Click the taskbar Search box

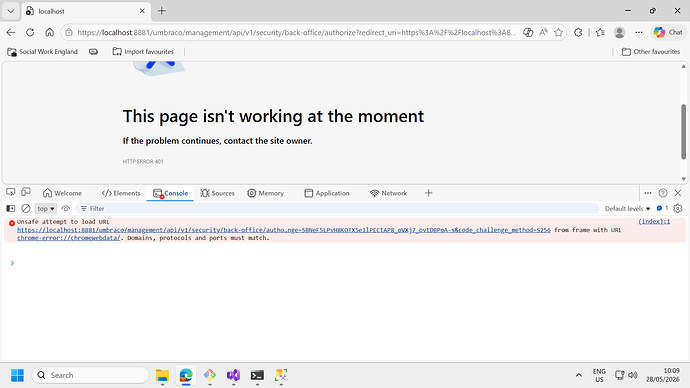[x=90, y=375]
